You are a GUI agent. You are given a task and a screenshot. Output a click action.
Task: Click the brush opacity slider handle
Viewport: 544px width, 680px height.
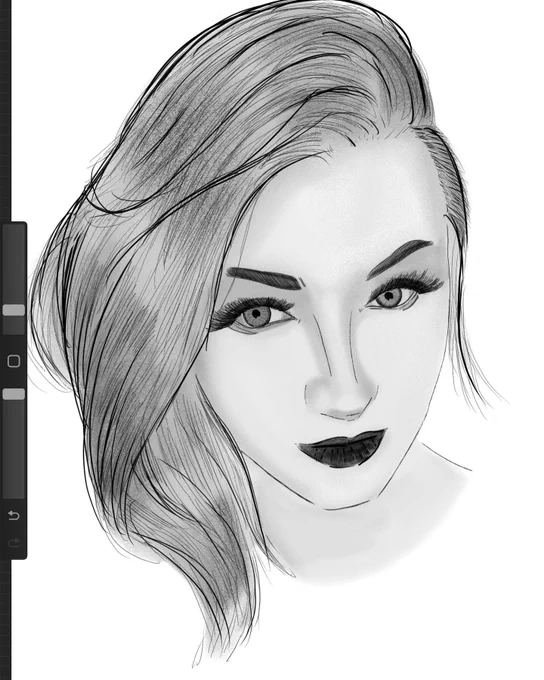(14, 394)
